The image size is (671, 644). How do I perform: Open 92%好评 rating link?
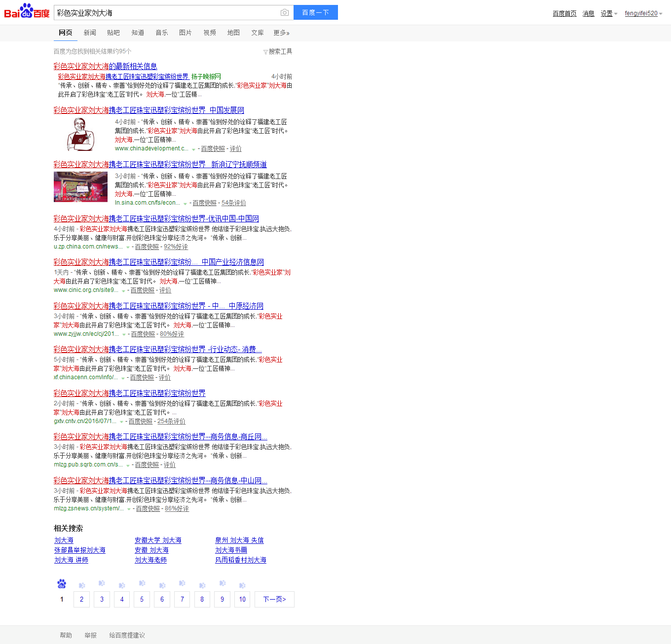pos(176,247)
